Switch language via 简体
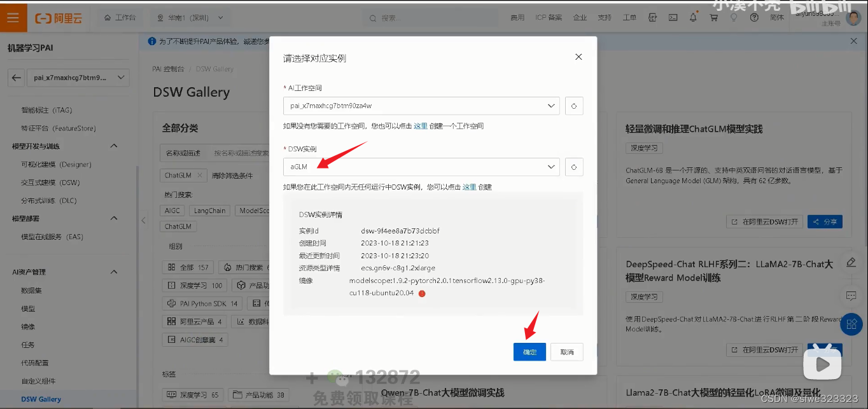 tap(777, 18)
